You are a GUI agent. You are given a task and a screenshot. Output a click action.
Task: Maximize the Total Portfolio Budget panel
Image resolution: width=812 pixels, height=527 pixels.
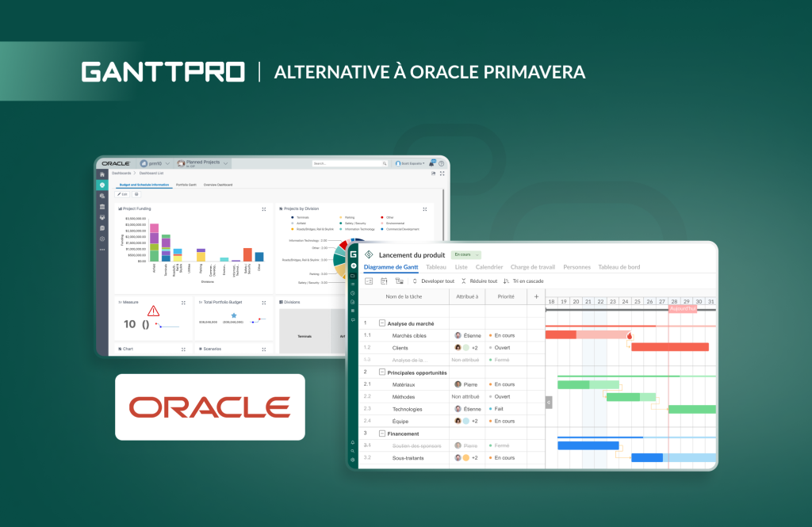click(x=264, y=302)
